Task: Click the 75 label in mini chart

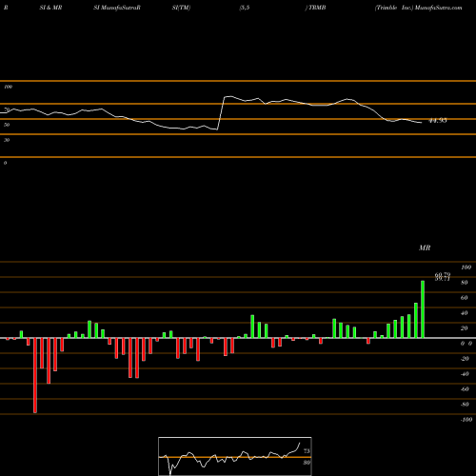Action: point(307,451)
